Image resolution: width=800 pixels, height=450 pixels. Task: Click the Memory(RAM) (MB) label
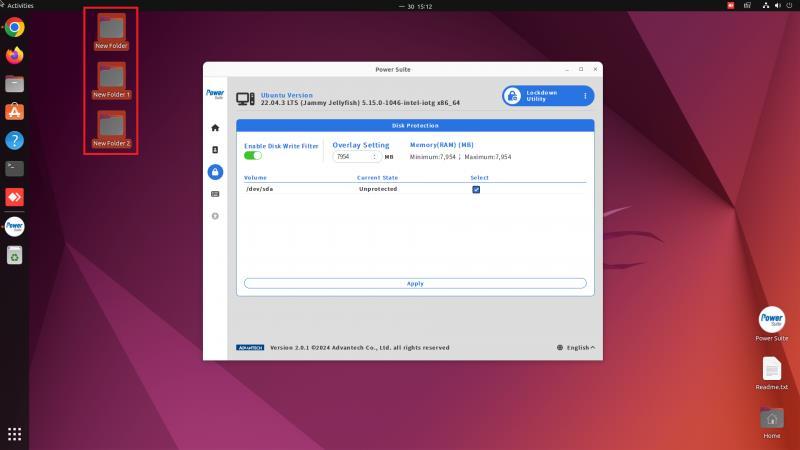(441, 145)
